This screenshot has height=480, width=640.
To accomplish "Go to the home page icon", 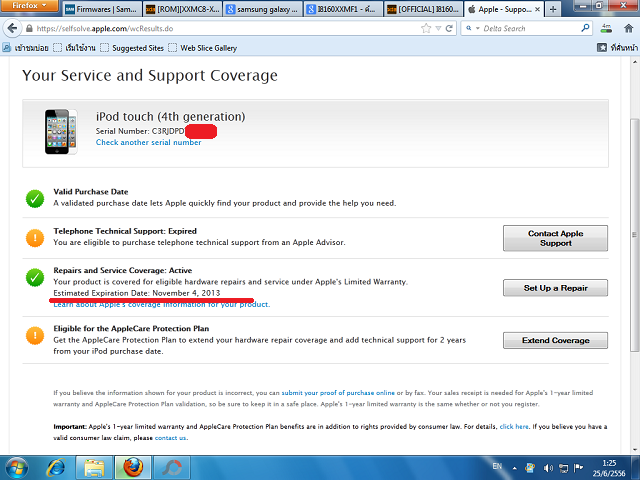I will point(629,28).
